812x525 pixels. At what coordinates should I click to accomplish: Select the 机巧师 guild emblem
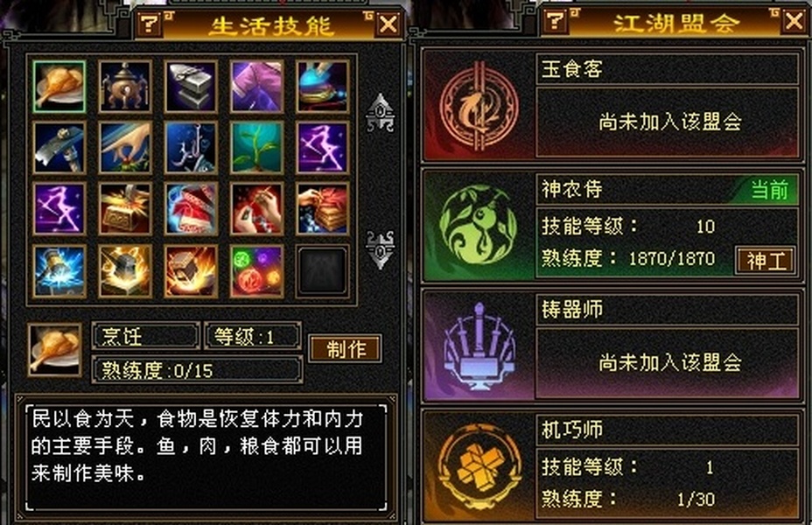click(x=478, y=466)
